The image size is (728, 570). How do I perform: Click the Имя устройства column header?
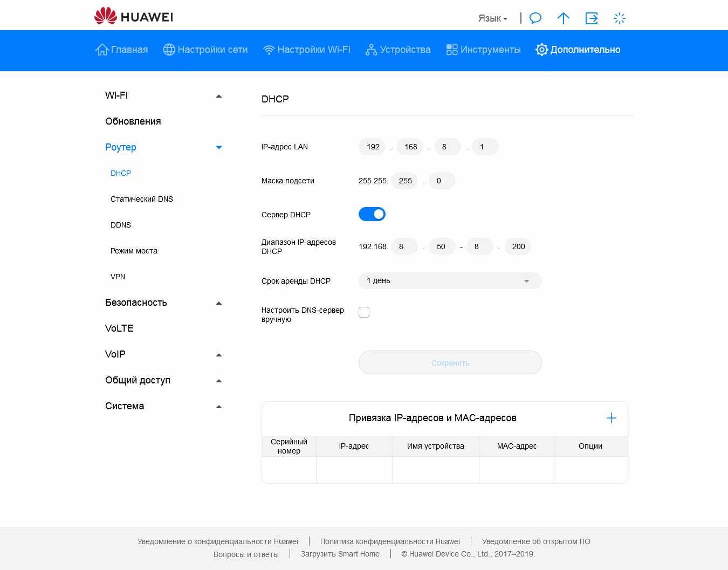(x=436, y=446)
